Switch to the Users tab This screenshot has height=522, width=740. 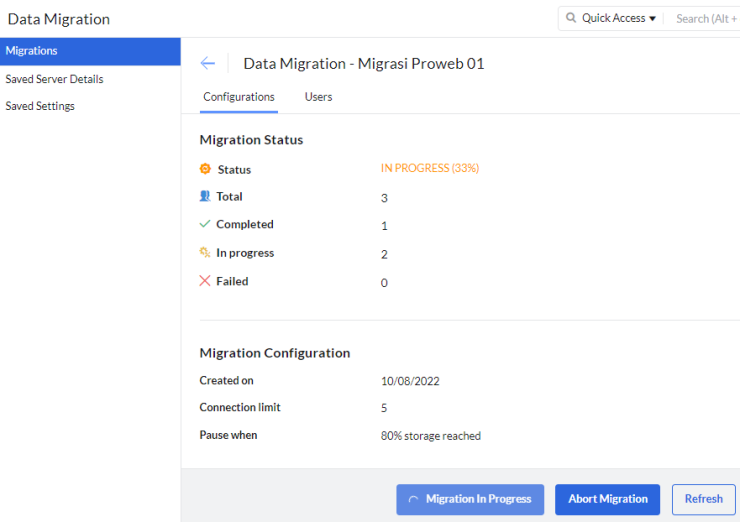[x=319, y=97]
